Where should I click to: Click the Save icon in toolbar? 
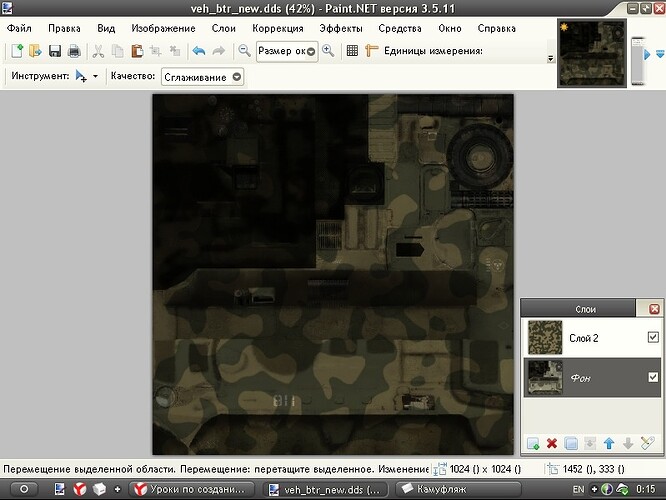tap(54, 51)
